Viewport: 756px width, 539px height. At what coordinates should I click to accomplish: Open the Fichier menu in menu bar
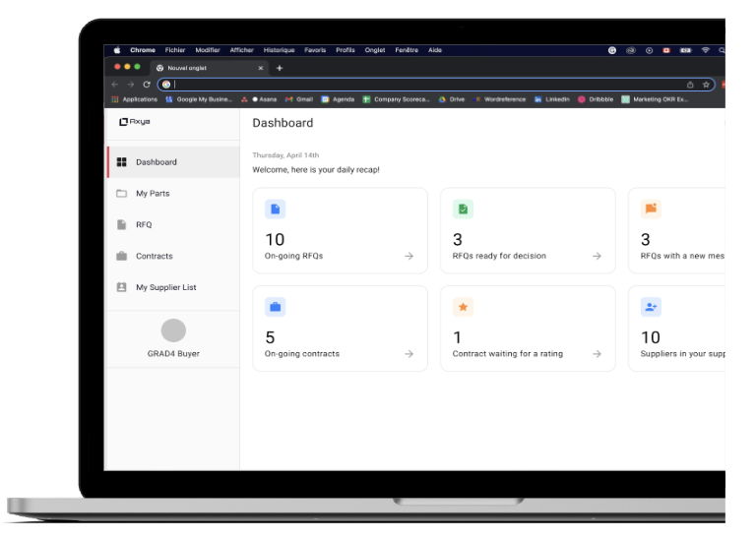175,50
